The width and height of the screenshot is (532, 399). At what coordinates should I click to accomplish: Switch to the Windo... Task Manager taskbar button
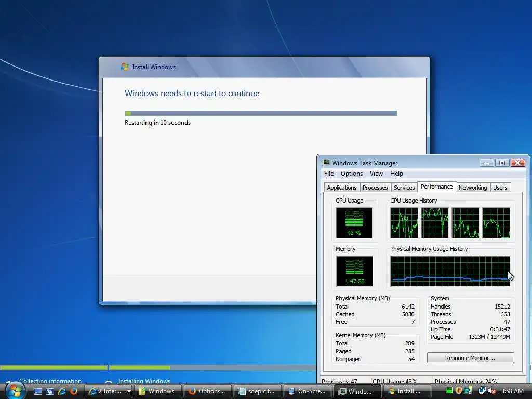(357, 391)
